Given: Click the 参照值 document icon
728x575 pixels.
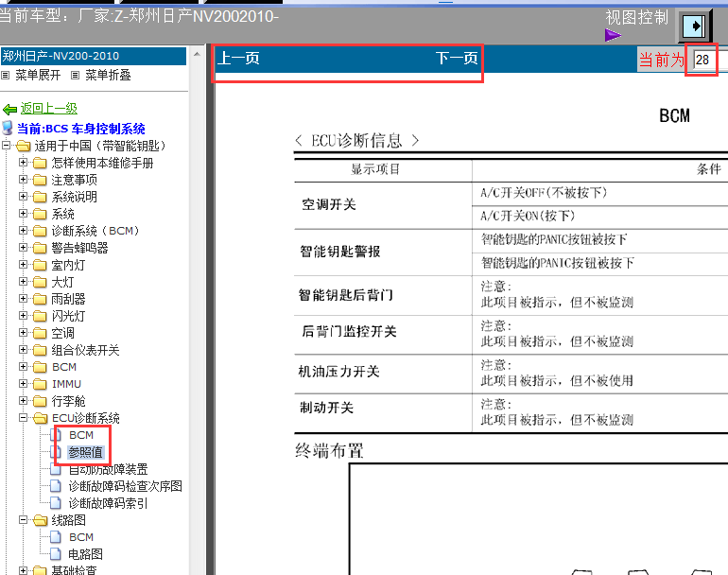Looking at the screenshot, I should click(56, 452).
